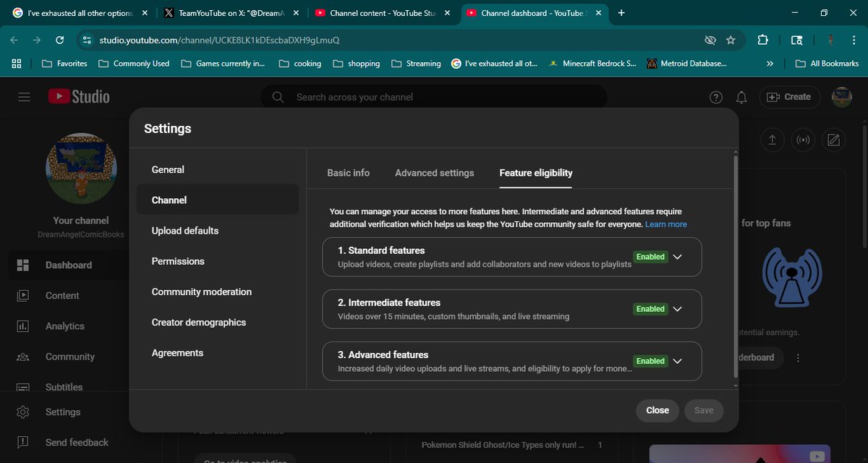The image size is (868, 463).
Task: Click the Pokemon Shield Ghost/Ice Types video row
Action: [x=512, y=445]
